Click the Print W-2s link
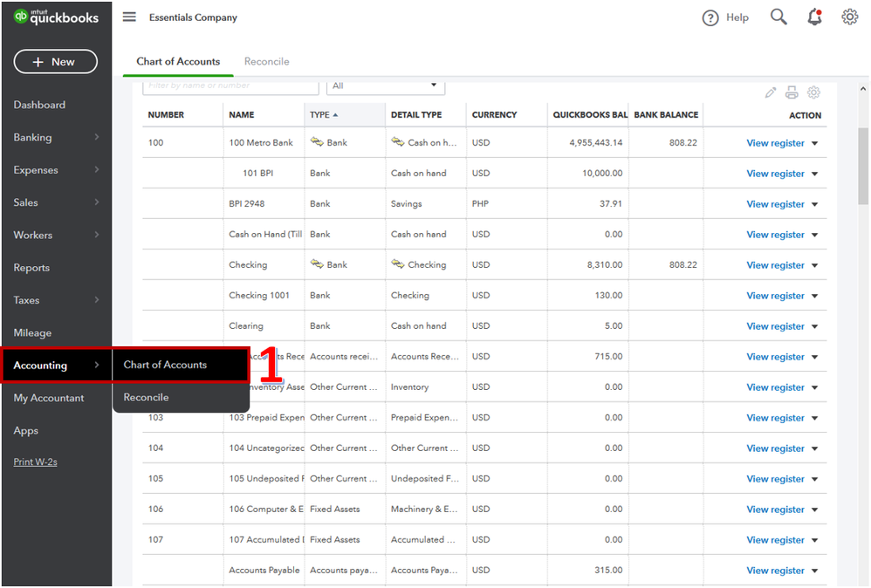The image size is (871, 588). tap(36, 462)
